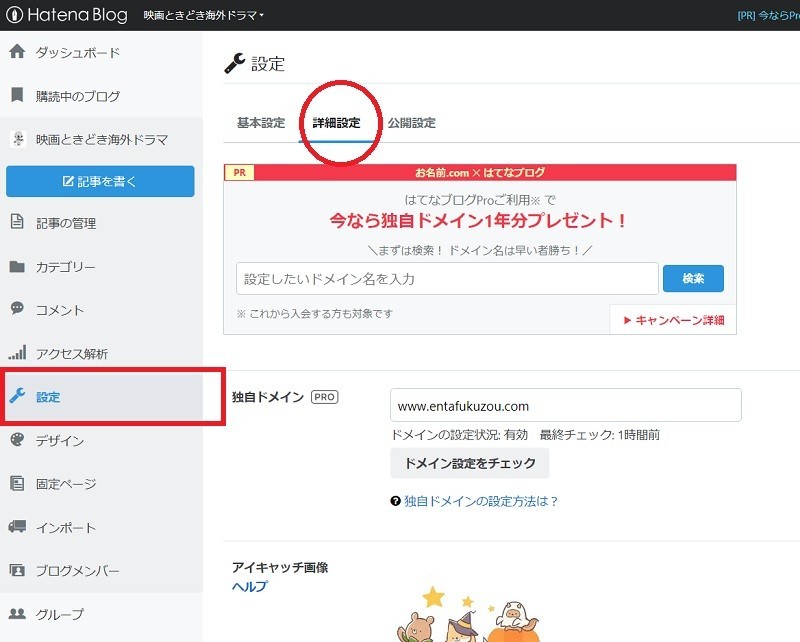Click the blue 検索 button
Viewport: 800px width, 642px height.
[x=693, y=279]
